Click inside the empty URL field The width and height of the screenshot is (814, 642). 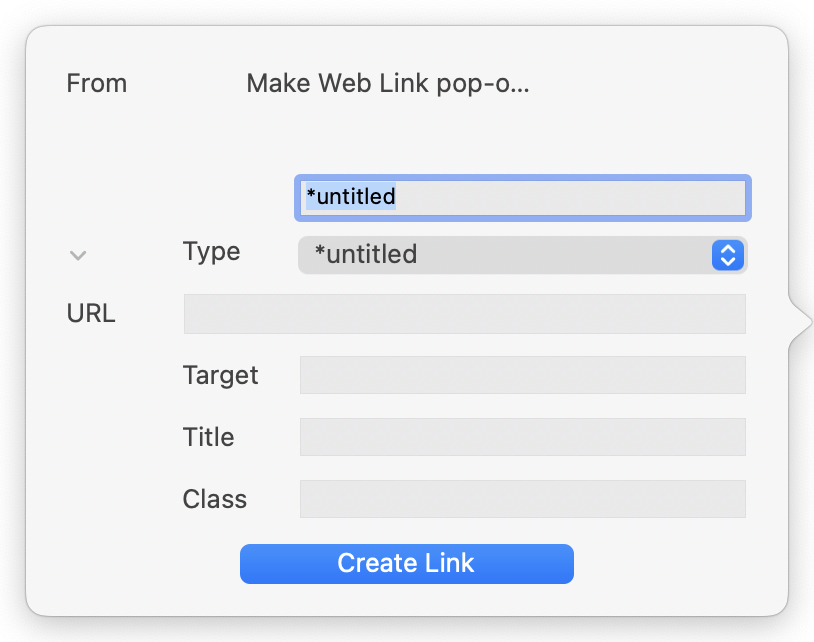click(x=464, y=313)
